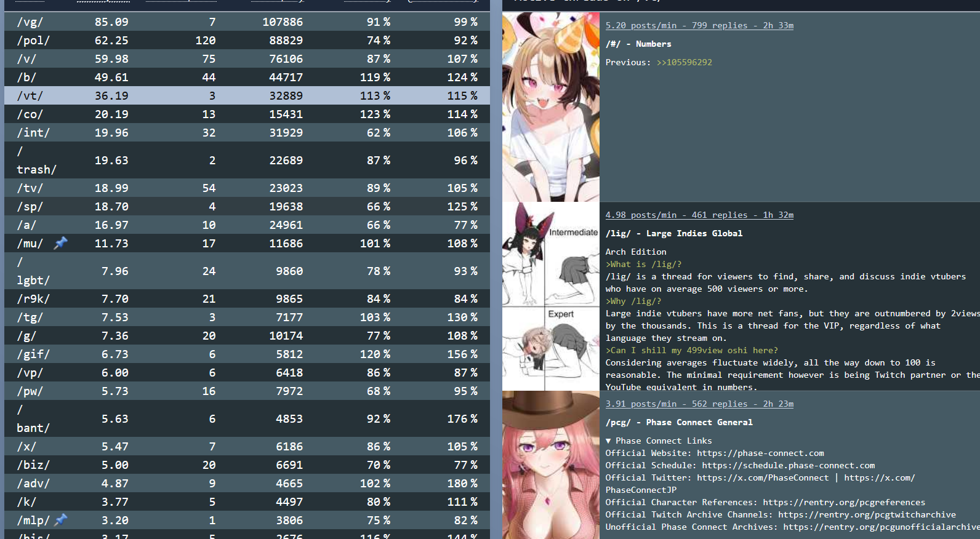Screen dimensions: 980x539
Task: Select the /co/ board name
Action: [30, 114]
